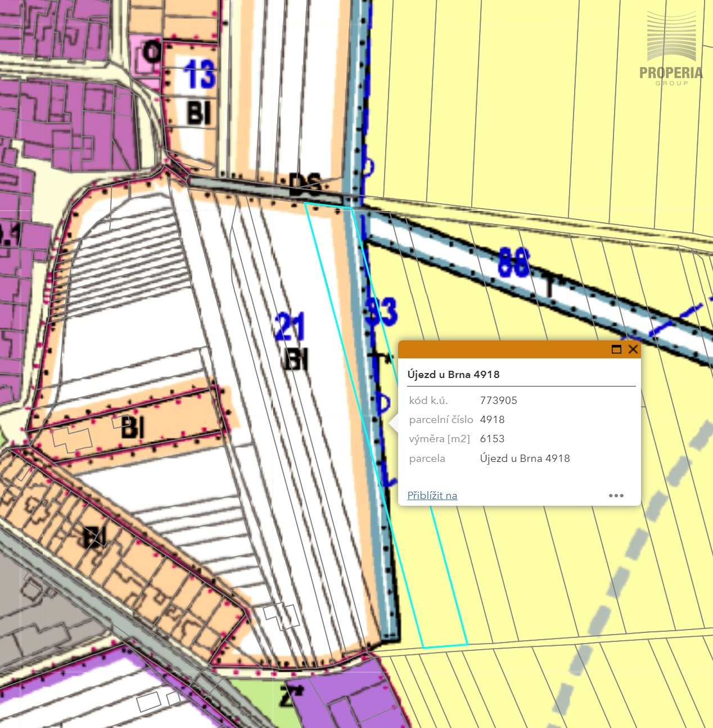Click the blue zone number 13
Image resolution: width=713 pixels, height=728 pixels.
point(199,74)
